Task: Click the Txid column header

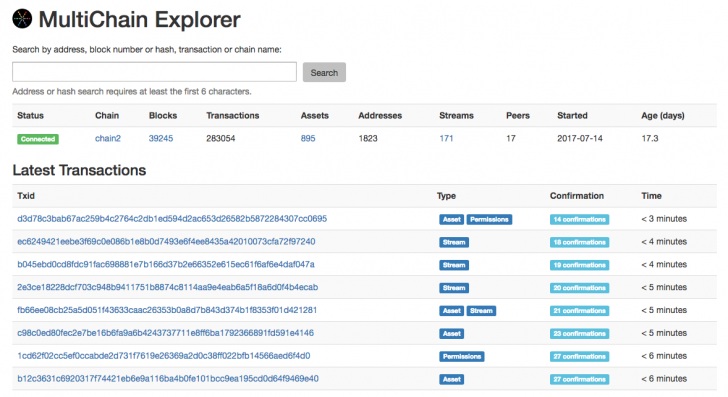Action: tap(26, 196)
